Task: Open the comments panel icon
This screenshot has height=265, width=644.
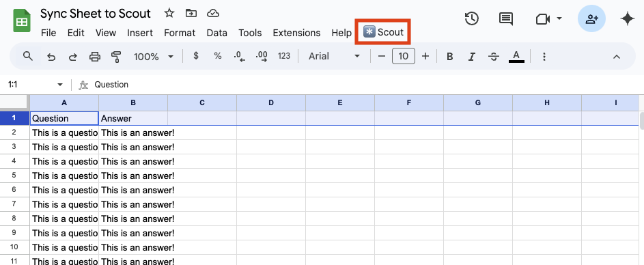Action: pos(505,18)
